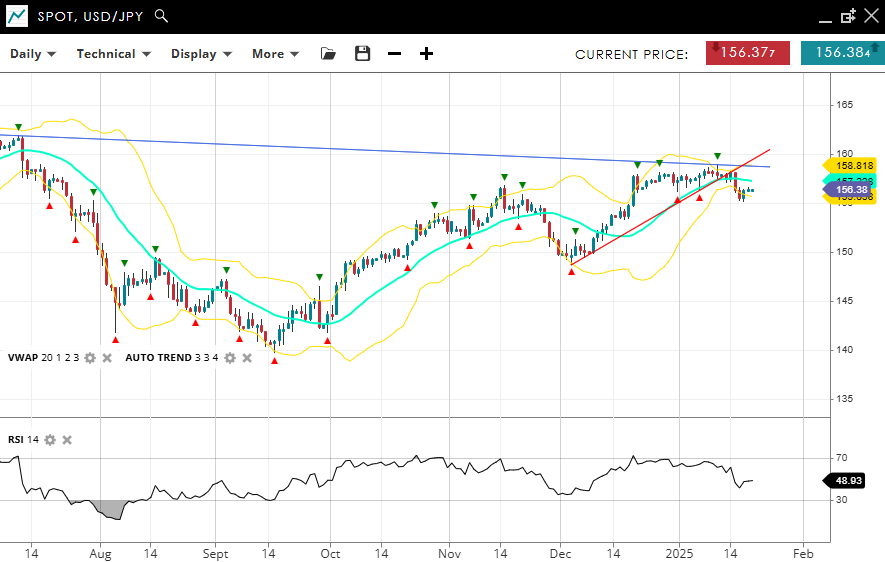Click the save chart floppy disk icon
The width and height of the screenshot is (885, 562).
pos(363,54)
